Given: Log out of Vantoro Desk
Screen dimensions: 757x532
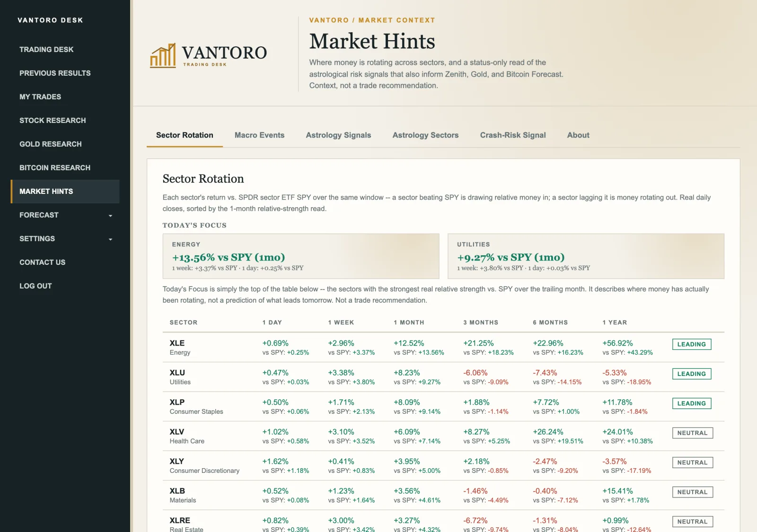Looking at the screenshot, I should click(35, 286).
